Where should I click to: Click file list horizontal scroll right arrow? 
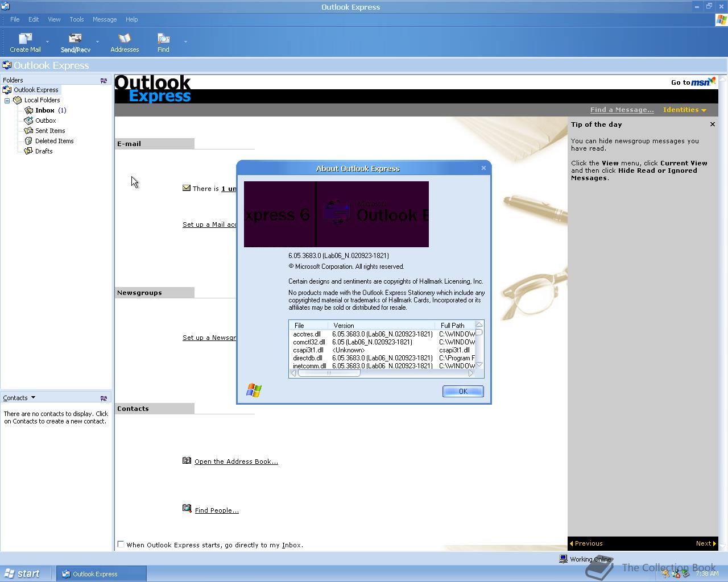(471, 373)
